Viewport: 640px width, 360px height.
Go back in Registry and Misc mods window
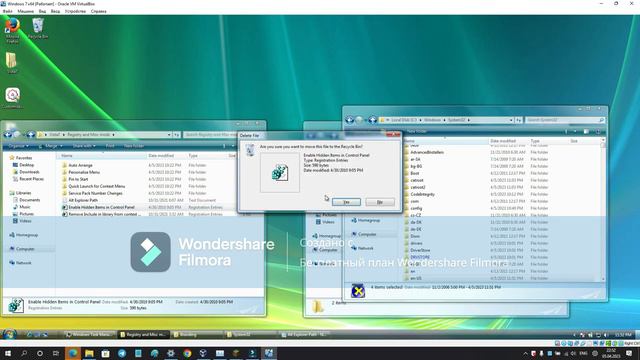(x=8, y=134)
